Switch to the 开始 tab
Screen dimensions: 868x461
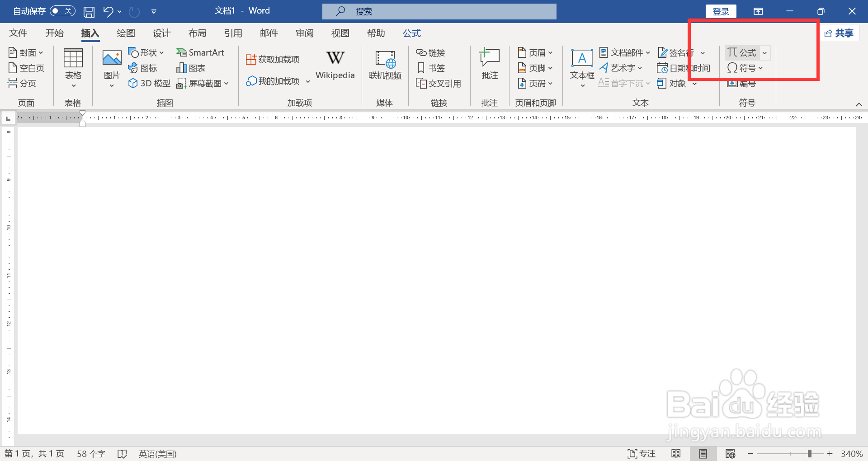[x=55, y=33]
